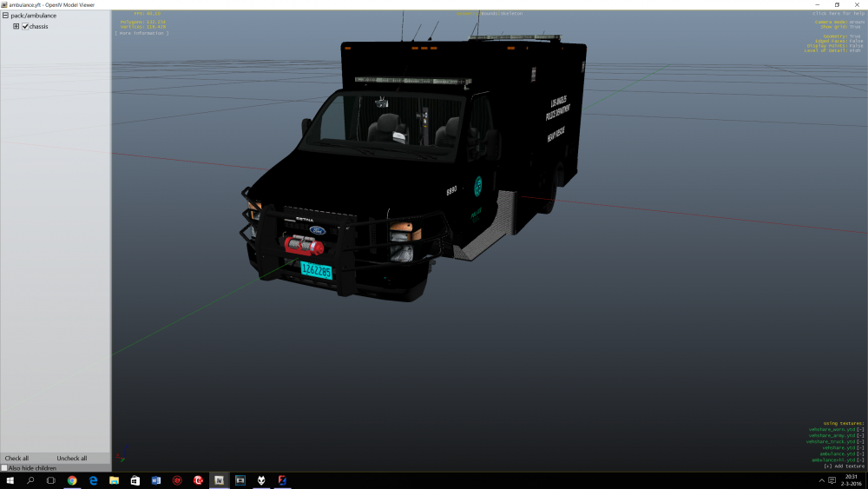Switch to OpenIV taskbar icon

click(220, 480)
